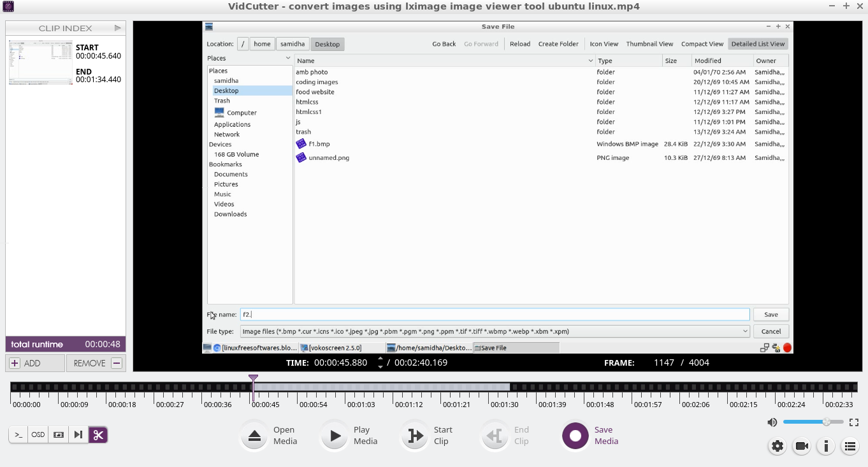Open media information via the i icon
Screen dimensions: 868x467
pyautogui.click(x=826, y=446)
